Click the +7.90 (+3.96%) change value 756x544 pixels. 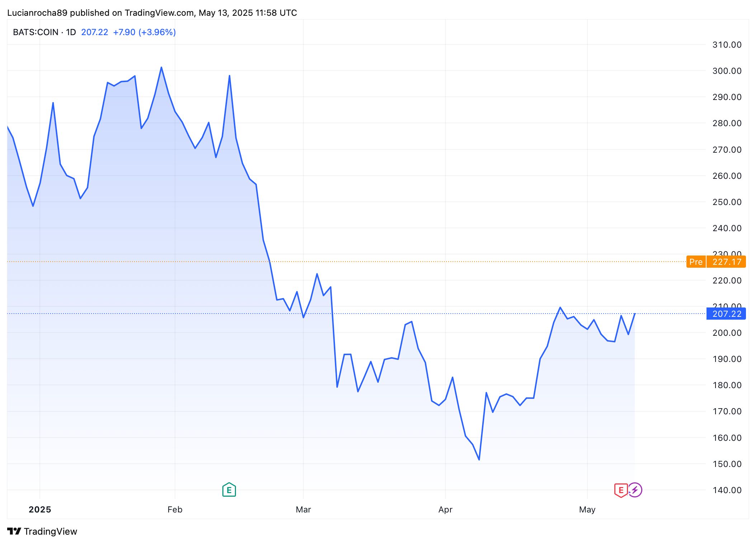(145, 32)
